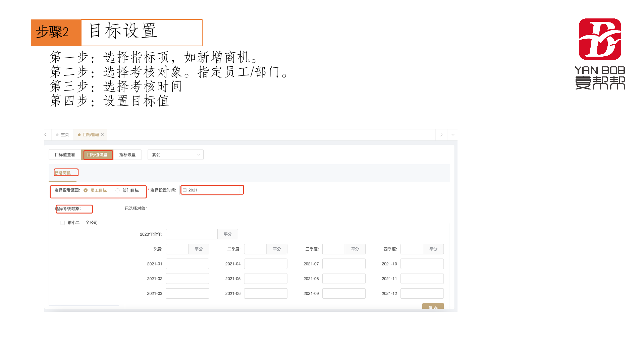Click the tab bar scroll-left arrow

coord(46,135)
